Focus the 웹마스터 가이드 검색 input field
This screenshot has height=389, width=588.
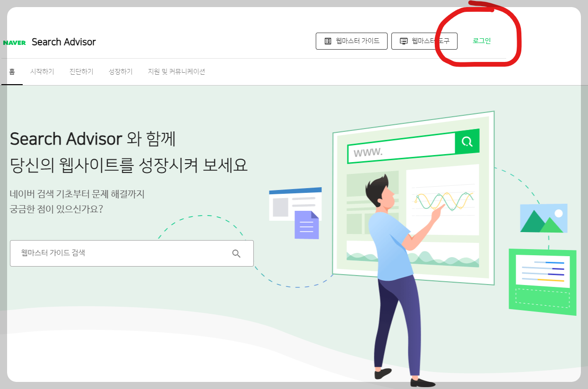click(132, 253)
